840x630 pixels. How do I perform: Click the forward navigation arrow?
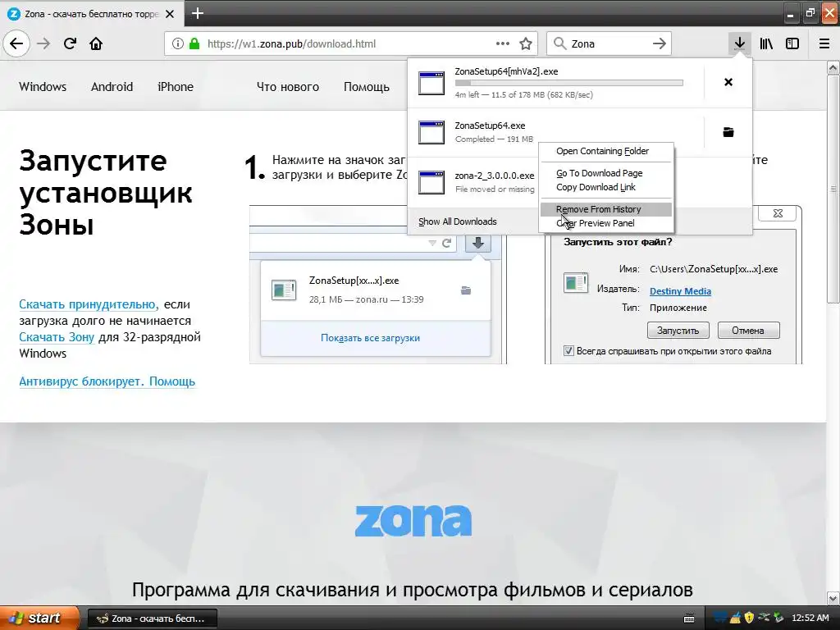[44, 44]
